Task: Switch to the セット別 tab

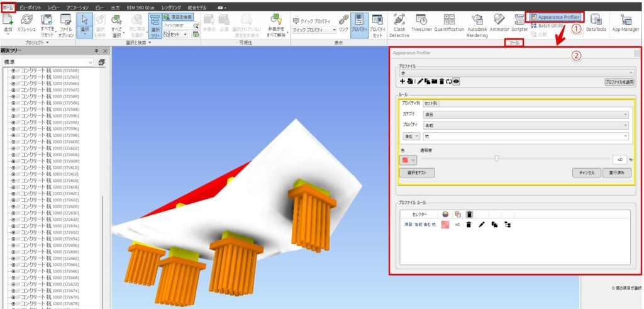Action: (x=431, y=103)
